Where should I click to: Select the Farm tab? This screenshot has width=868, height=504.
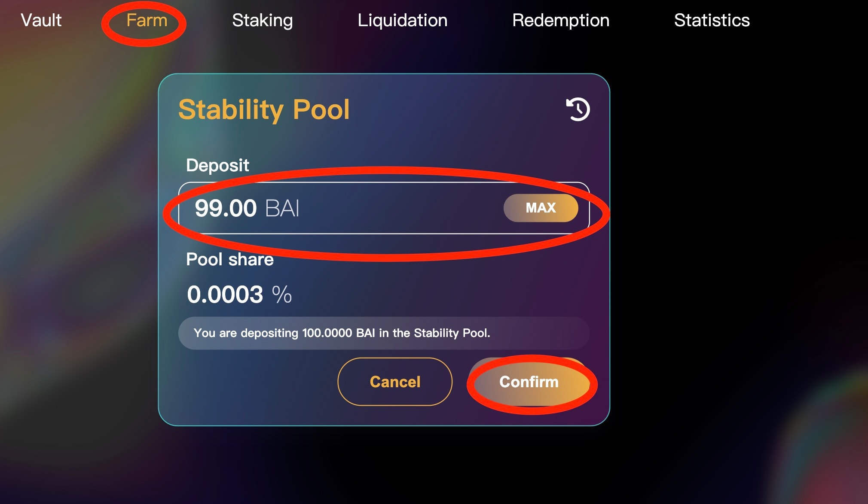(x=147, y=20)
